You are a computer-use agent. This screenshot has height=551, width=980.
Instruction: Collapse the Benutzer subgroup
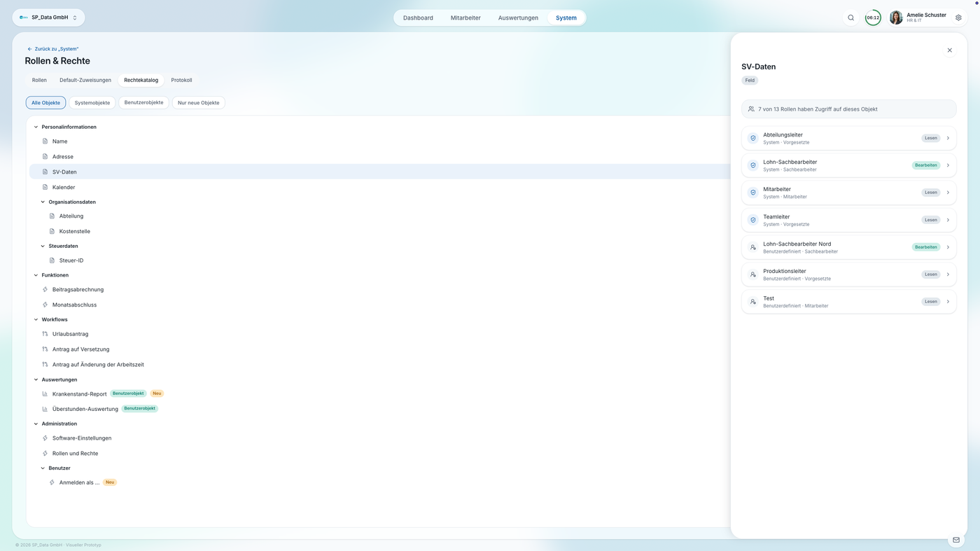click(x=43, y=468)
